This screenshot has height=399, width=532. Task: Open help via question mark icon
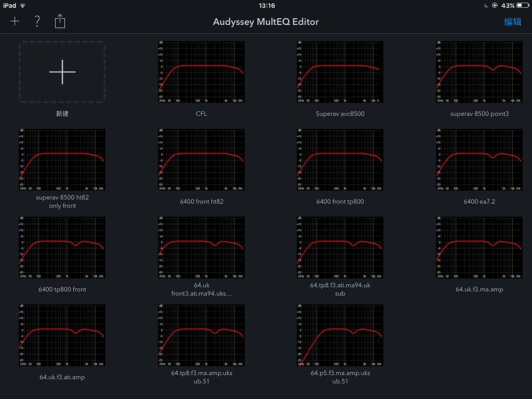pos(37,21)
